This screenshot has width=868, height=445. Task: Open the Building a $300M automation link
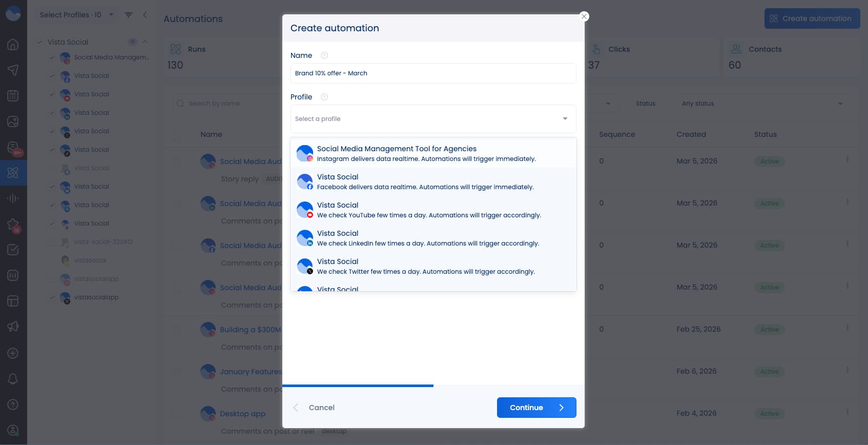[x=251, y=330]
